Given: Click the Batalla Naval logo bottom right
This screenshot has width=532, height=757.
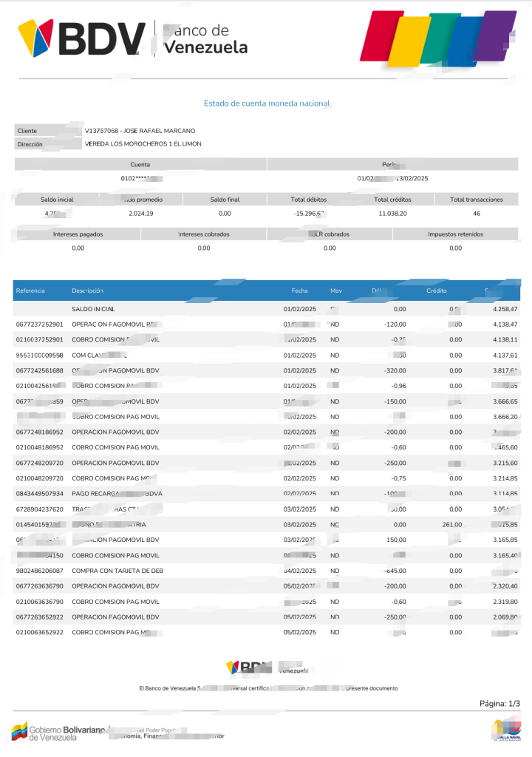Looking at the screenshot, I should [x=506, y=730].
